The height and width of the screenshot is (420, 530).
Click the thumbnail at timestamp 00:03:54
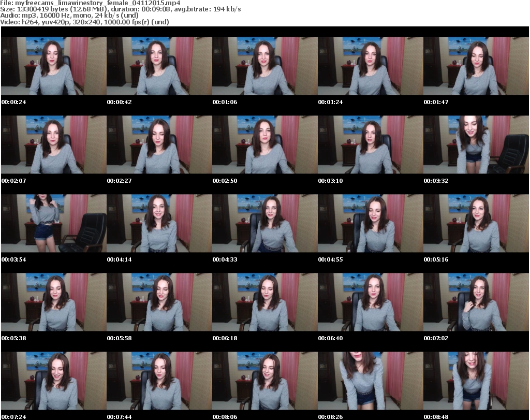53,223
